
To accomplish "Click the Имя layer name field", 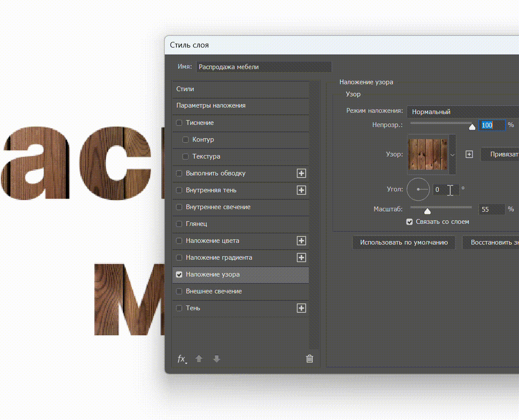I will click(x=264, y=67).
